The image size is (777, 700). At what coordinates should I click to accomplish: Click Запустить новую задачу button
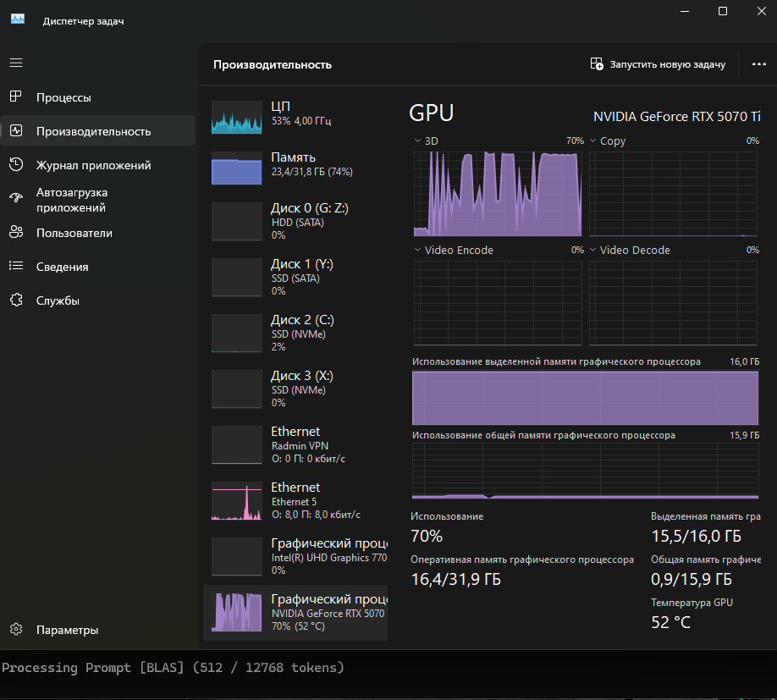point(658,64)
